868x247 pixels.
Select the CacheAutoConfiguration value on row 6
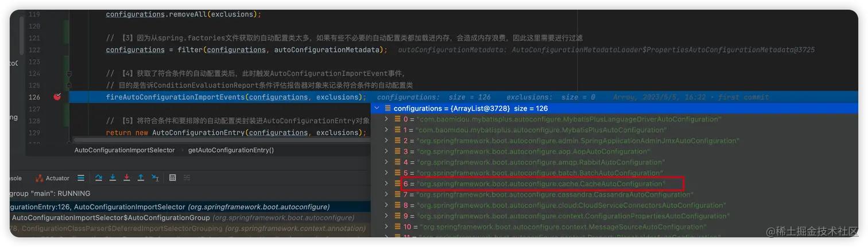pos(541,184)
